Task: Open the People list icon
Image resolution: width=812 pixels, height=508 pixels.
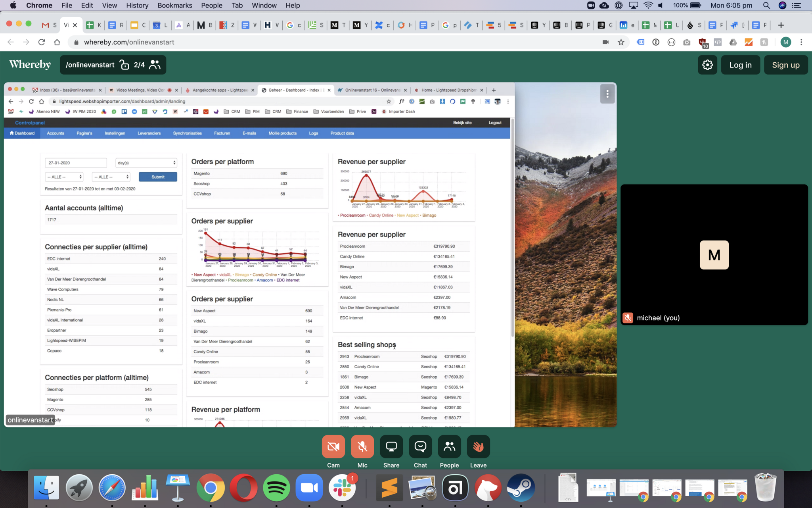Action: coord(449,446)
